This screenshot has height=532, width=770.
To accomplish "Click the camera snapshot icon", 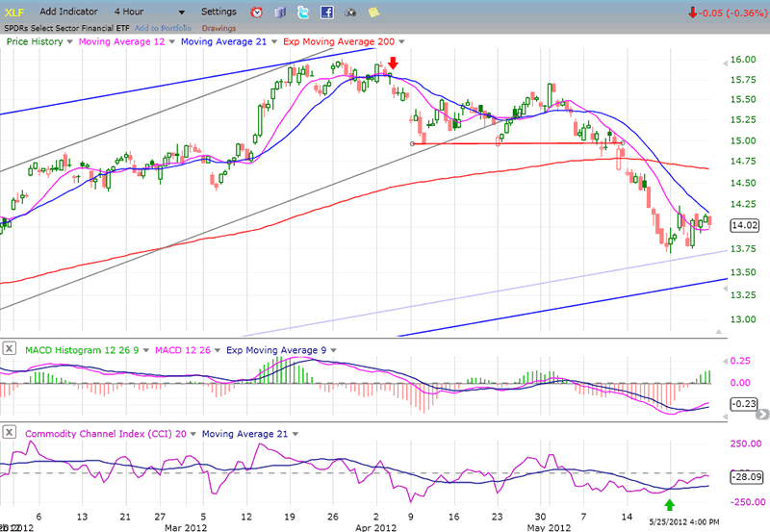I will tap(349, 13).
